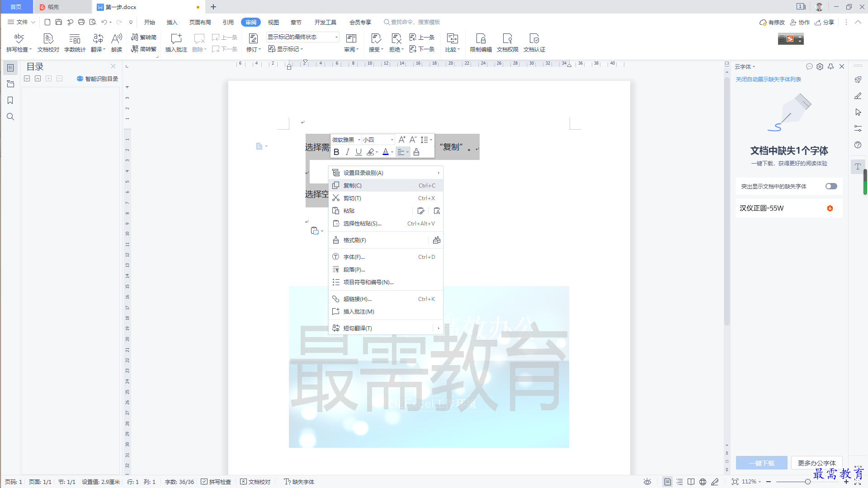Click the increase font size icon
This screenshot has height=488, width=868.
(x=402, y=140)
